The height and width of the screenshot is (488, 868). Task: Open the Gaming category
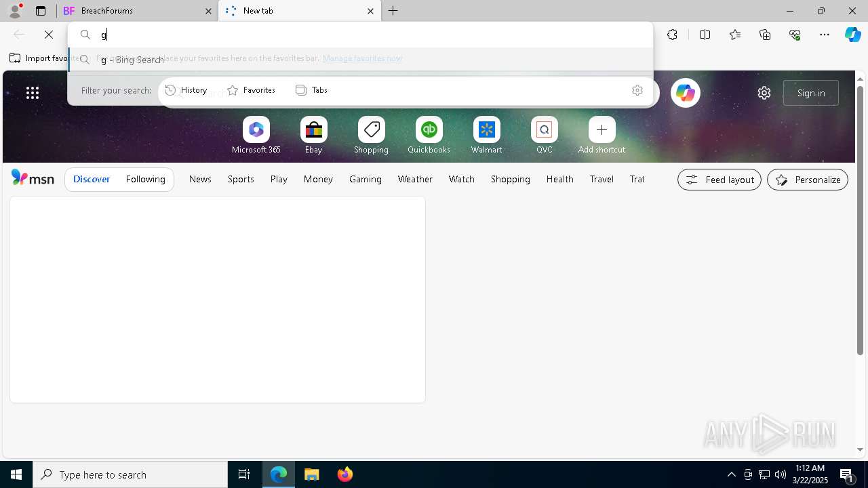[366, 179]
